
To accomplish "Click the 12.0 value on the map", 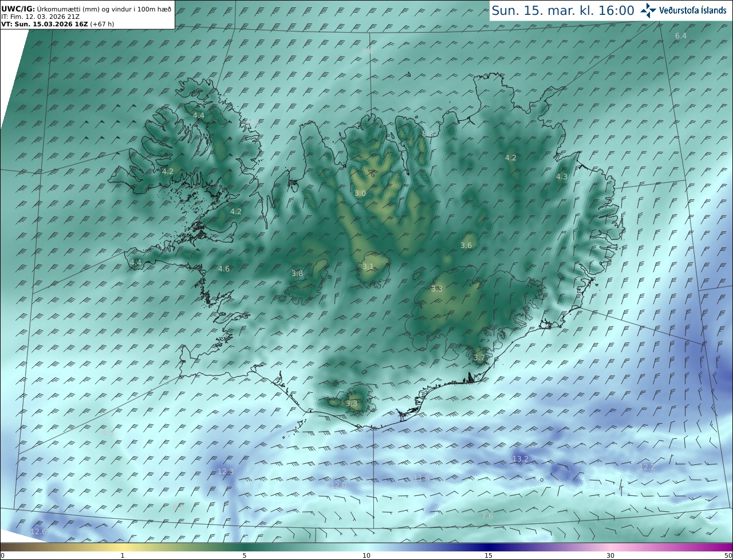I will click(338, 486).
